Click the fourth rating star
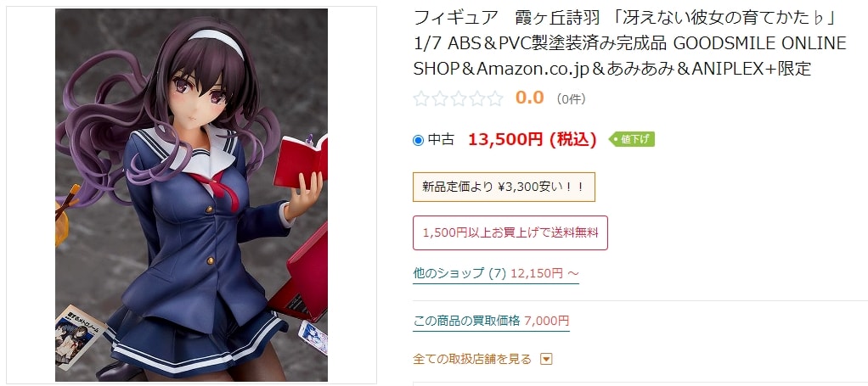This screenshot has width=868, height=386. pyautogui.click(x=476, y=99)
